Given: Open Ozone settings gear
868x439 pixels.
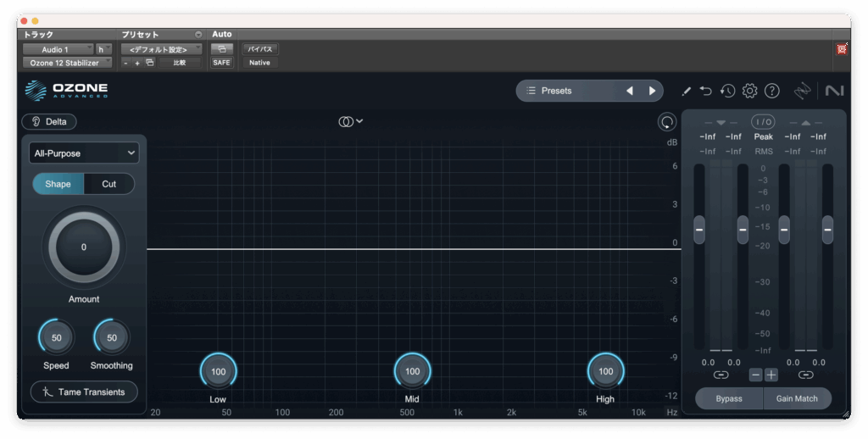Looking at the screenshot, I should [749, 91].
